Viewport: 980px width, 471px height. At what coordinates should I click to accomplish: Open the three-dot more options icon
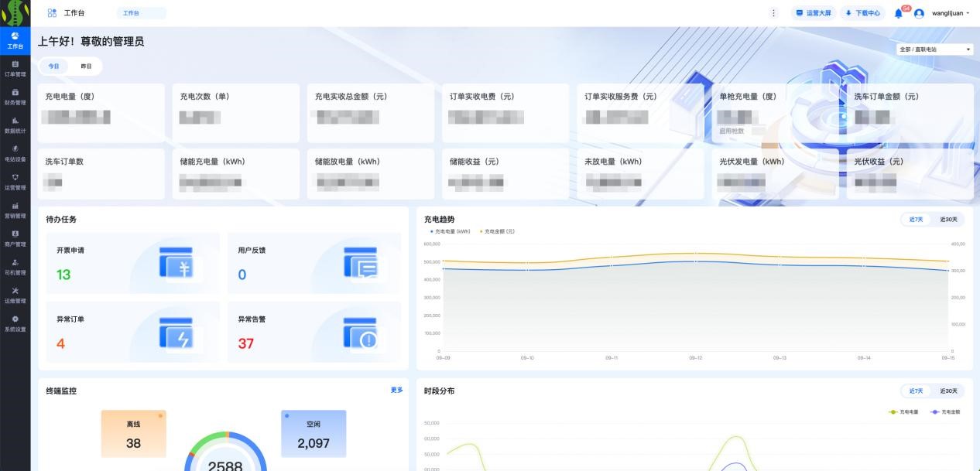[x=773, y=13]
